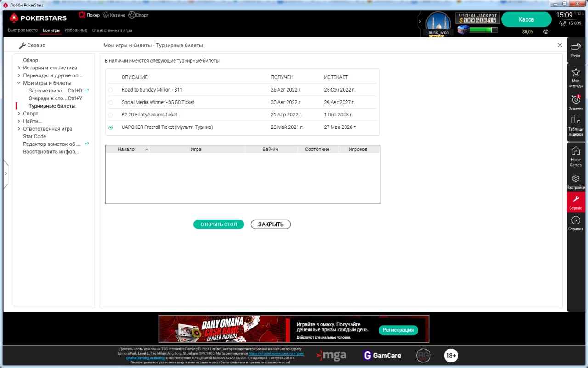Open the Спорт section in the top bar
The height and width of the screenshot is (368, 588).
pos(138,15)
